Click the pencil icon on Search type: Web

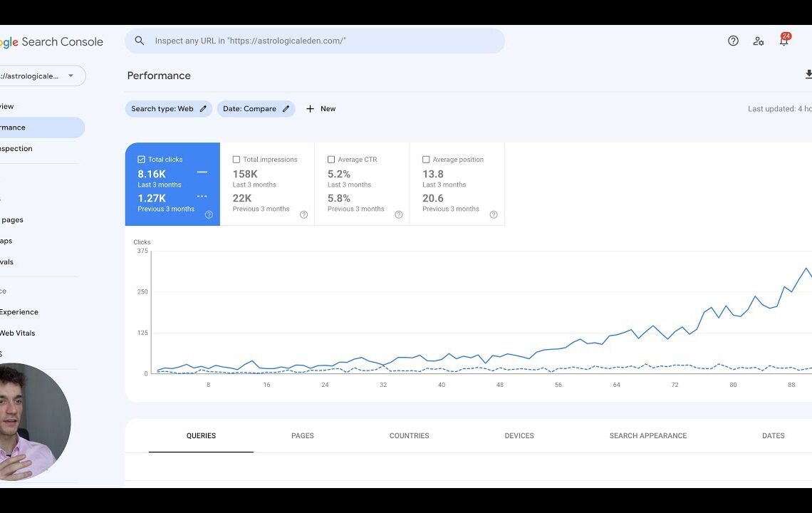(x=203, y=109)
